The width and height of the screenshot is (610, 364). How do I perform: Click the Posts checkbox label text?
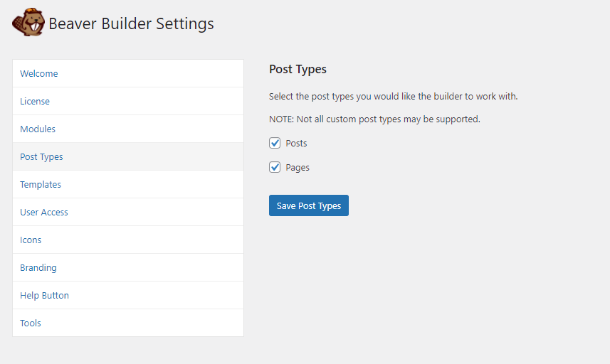tap(296, 144)
